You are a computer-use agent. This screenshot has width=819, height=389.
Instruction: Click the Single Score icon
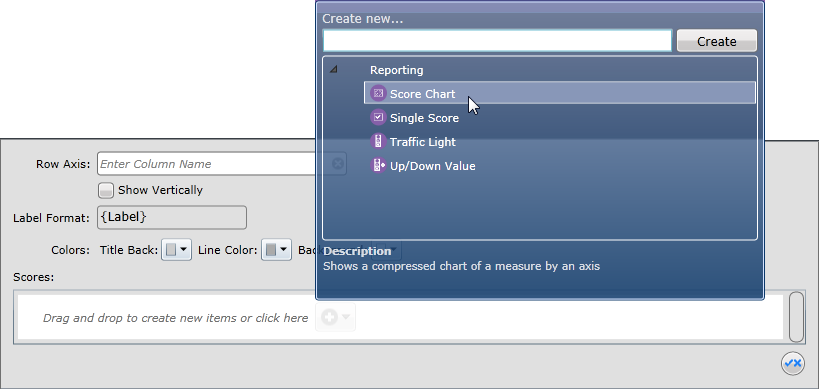[378, 117]
